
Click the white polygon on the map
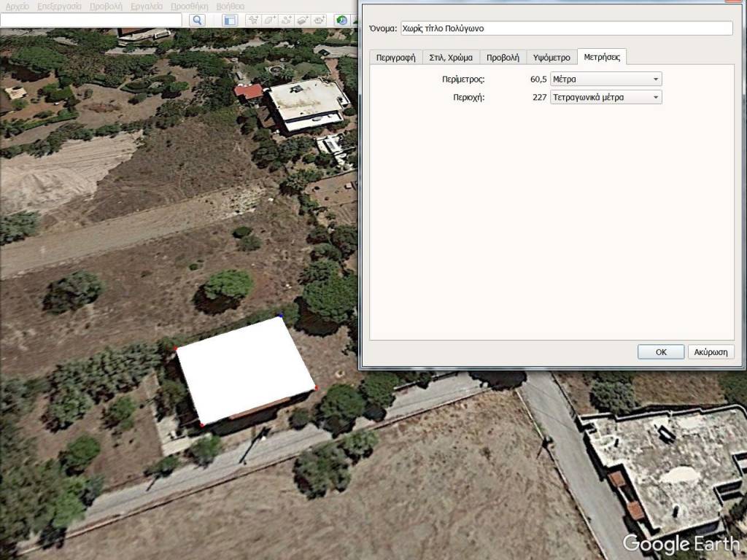point(244,368)
